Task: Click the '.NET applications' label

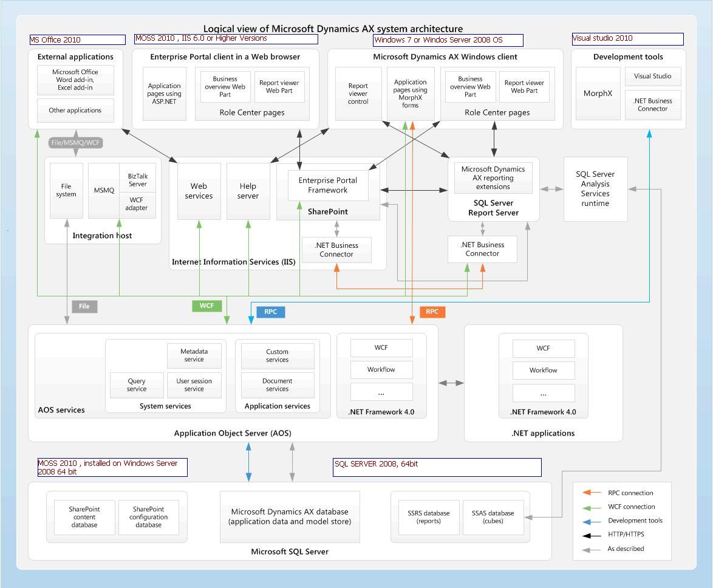Action: [x=543, y=433]
